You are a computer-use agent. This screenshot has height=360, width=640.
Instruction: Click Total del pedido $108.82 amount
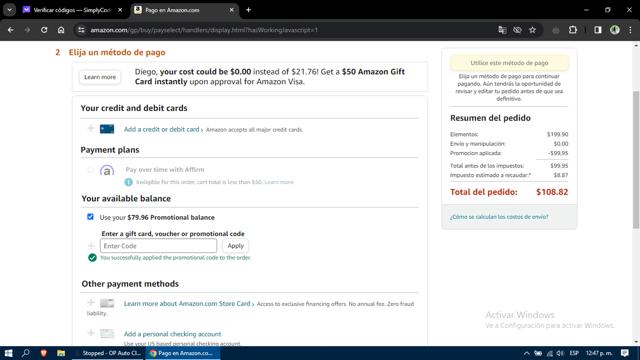(552, 192)
